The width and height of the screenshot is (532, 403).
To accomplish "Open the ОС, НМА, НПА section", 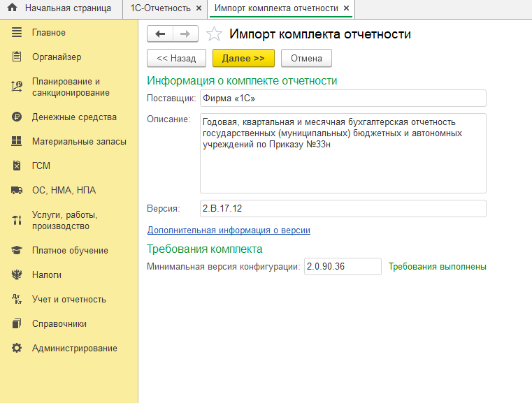I will tap(64, 190).
